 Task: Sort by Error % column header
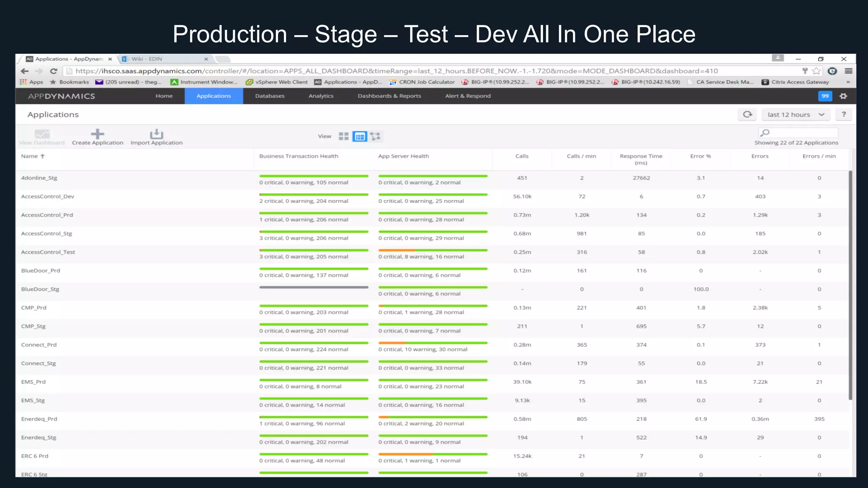701,156
